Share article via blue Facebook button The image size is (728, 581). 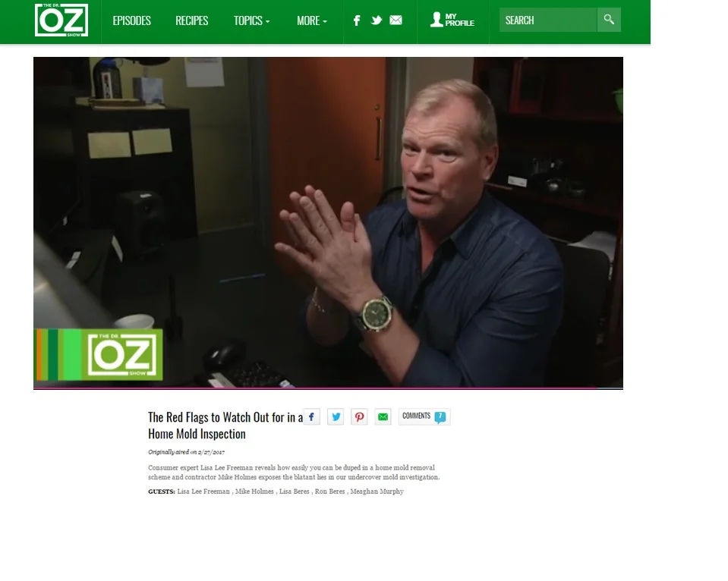311,416
